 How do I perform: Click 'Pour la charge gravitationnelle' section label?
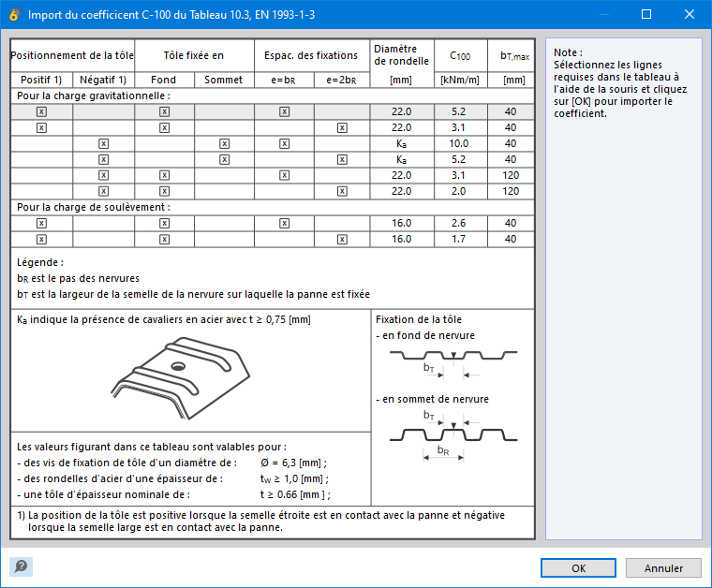(94, 96)
